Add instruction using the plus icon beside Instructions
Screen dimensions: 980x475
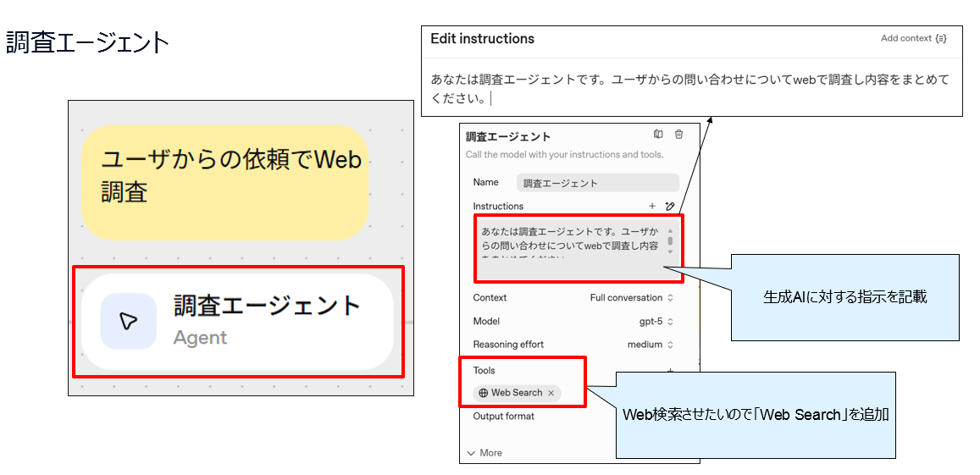[652, 206]
